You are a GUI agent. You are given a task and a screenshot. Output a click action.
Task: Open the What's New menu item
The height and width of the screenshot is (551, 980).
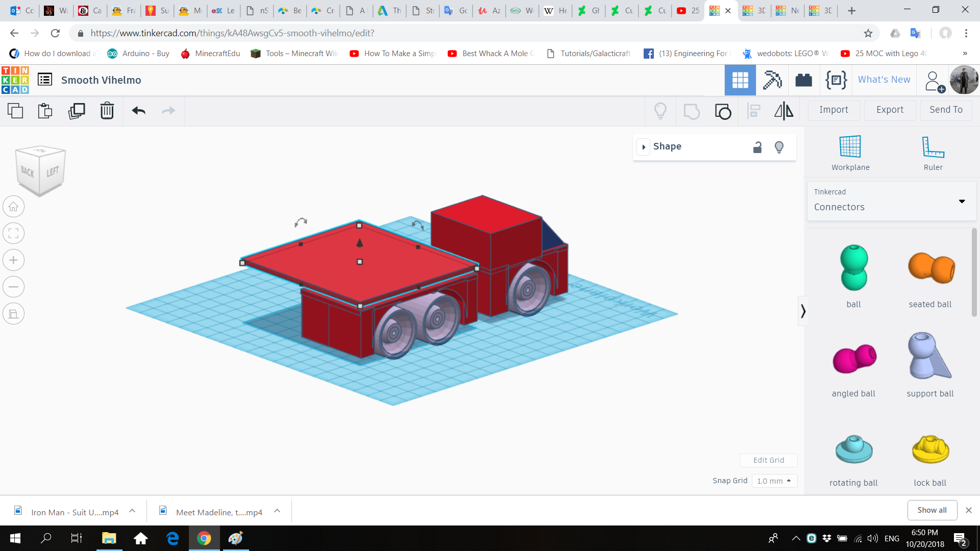click(884, 80)
